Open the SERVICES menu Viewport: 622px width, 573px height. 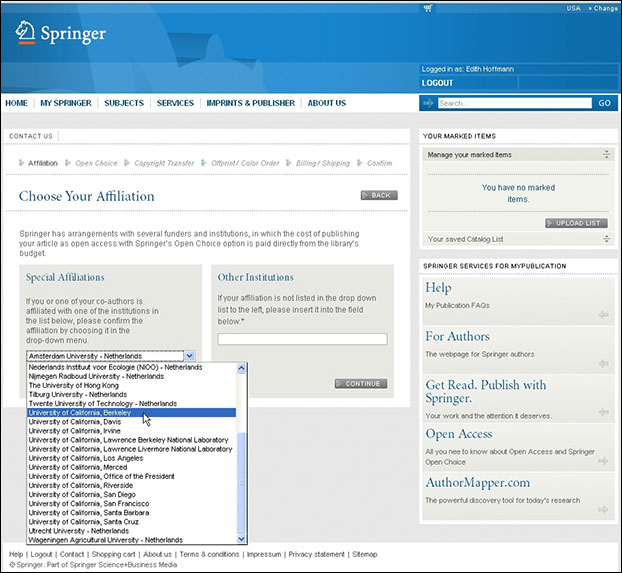(x=175, y=103)
